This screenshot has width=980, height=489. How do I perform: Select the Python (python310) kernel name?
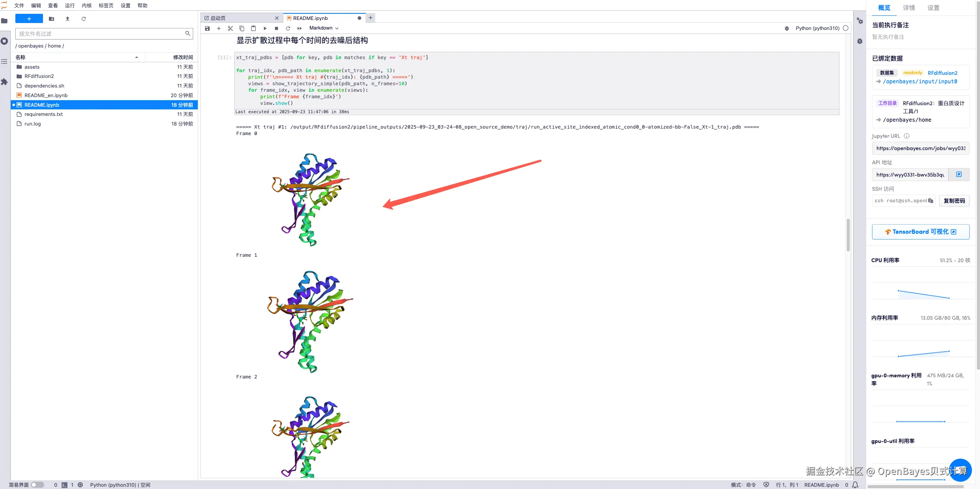pyautogui.click(x=817, y=28)
